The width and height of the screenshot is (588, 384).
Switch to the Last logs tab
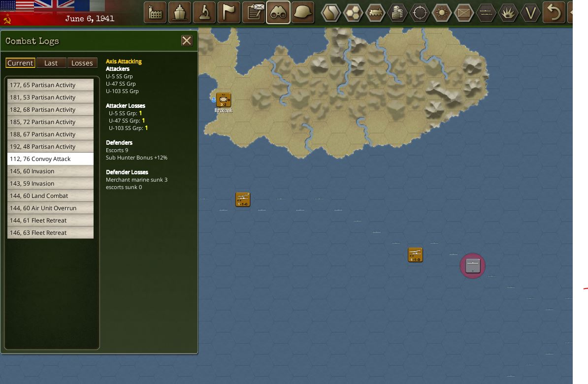point(51,63)
